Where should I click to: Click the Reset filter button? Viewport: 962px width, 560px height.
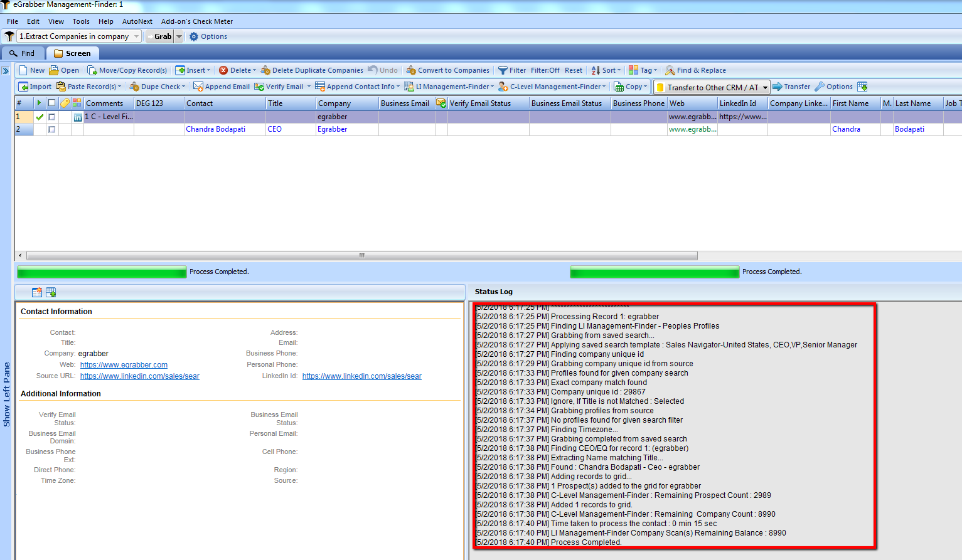(x=574, y=70)
